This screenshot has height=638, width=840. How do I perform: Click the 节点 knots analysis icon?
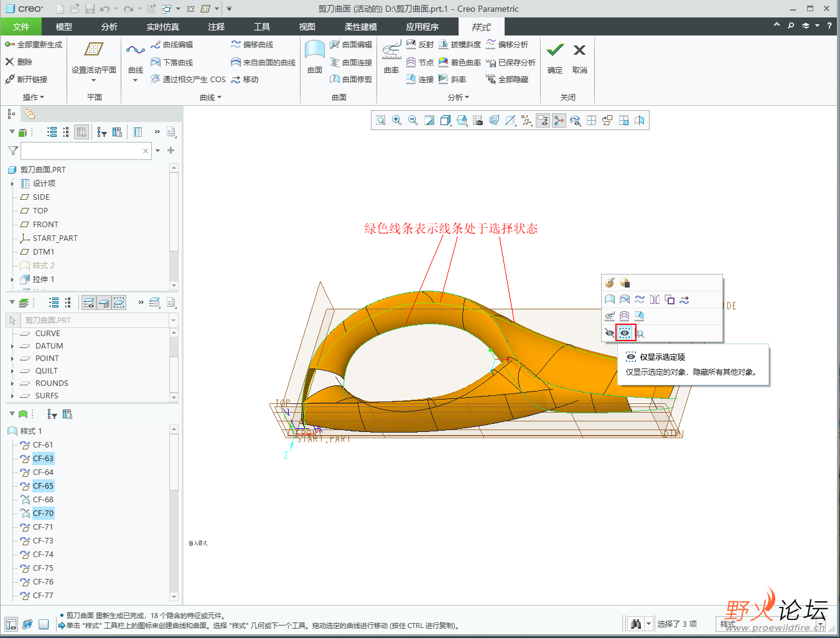click(x=411, y=62)
